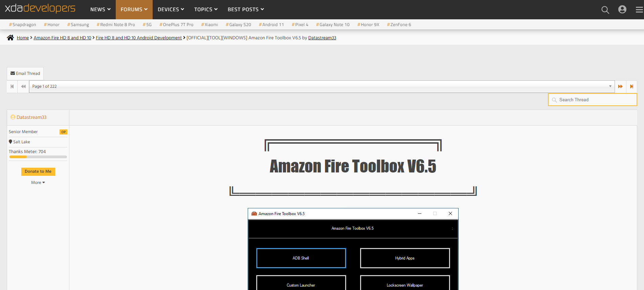The height and width of the screenshot is (290, 644).
Task: Open the #ZenFone 6 tag
Action: (399, 25)
